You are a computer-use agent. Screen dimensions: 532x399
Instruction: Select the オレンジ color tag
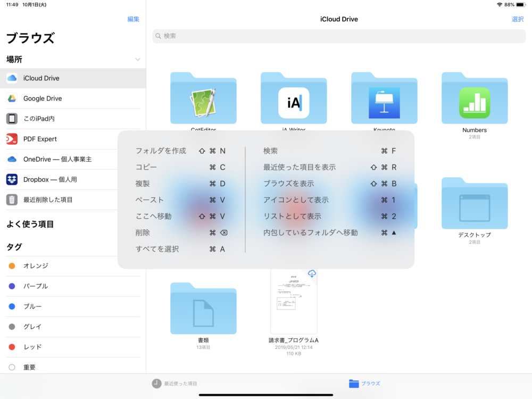[x=36, y=265]
